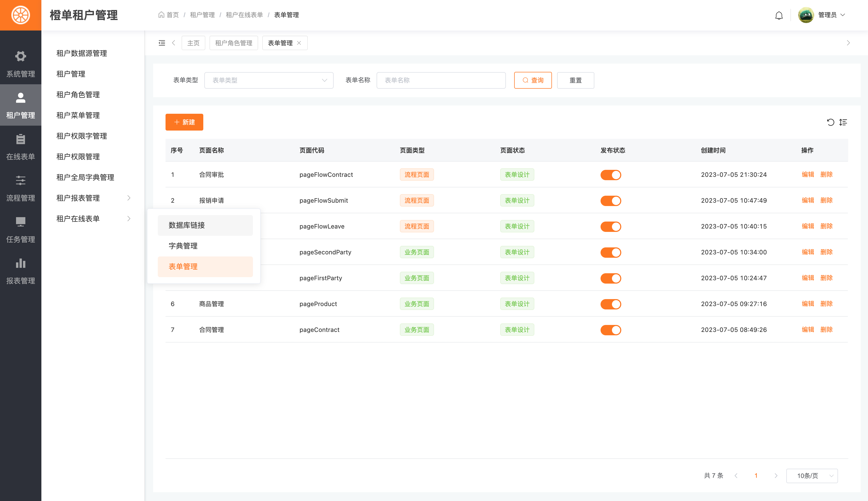
Task: Select the 在线表单 sidebar icon
Action: point(21,139)
